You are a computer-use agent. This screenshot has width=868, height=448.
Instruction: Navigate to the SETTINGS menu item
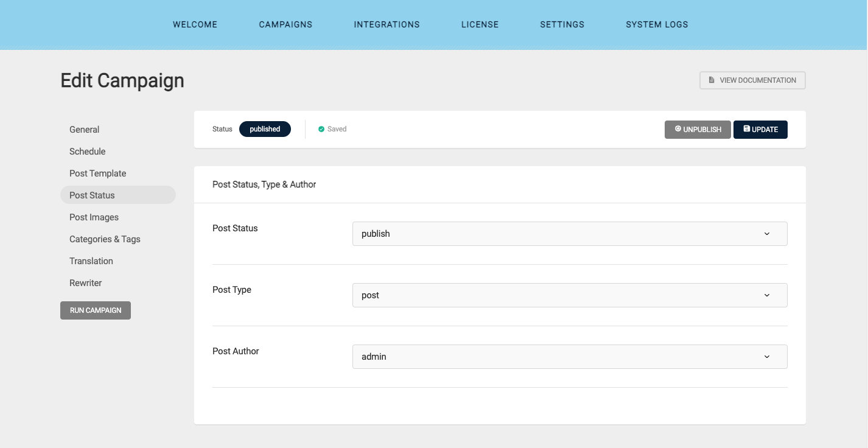click(562, 24)
